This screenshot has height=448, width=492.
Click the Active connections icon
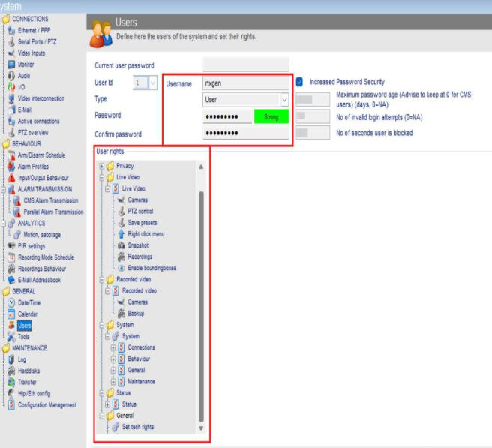pos(11,121)
